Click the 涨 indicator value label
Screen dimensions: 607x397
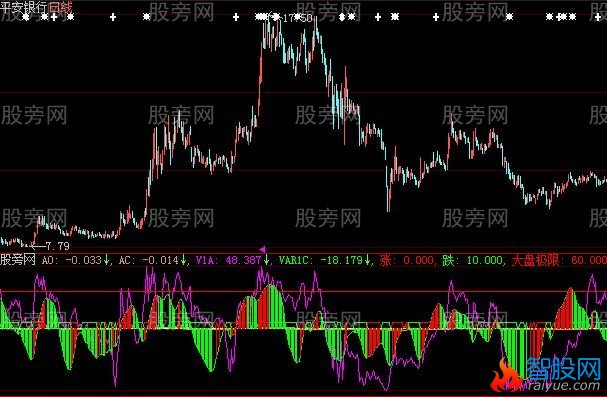[406, 260]
